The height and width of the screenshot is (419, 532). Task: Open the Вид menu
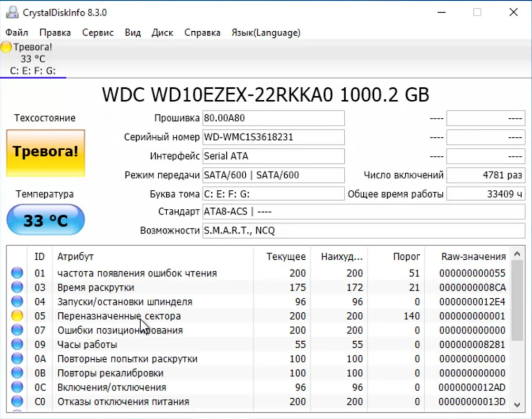pos(132,33)
